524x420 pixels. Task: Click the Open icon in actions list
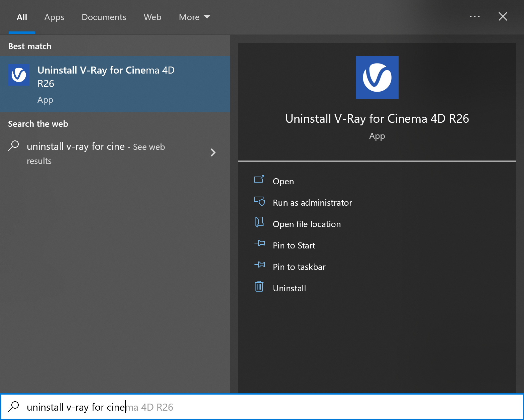pyautogui.click(x=259, y=180)
